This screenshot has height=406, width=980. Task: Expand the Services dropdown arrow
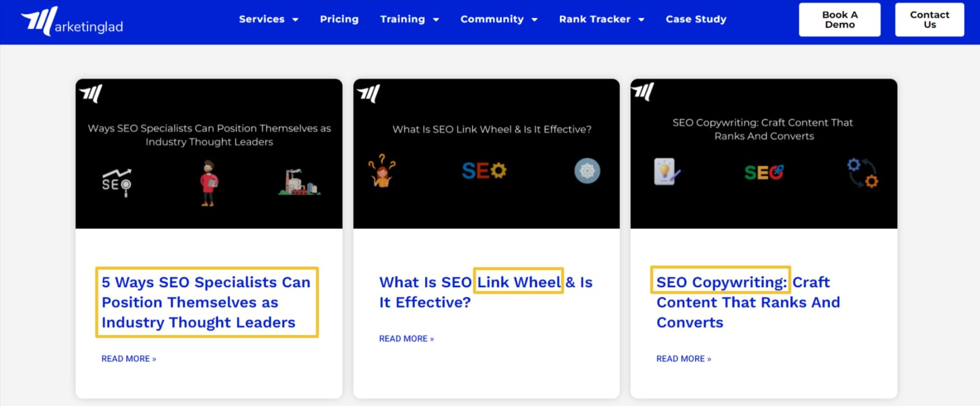point(295,20)
